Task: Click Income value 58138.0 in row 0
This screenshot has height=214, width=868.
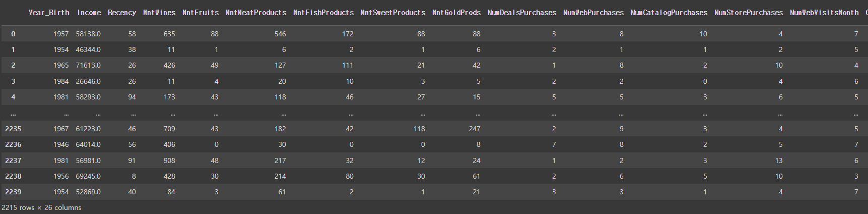Action: [88, 34]
